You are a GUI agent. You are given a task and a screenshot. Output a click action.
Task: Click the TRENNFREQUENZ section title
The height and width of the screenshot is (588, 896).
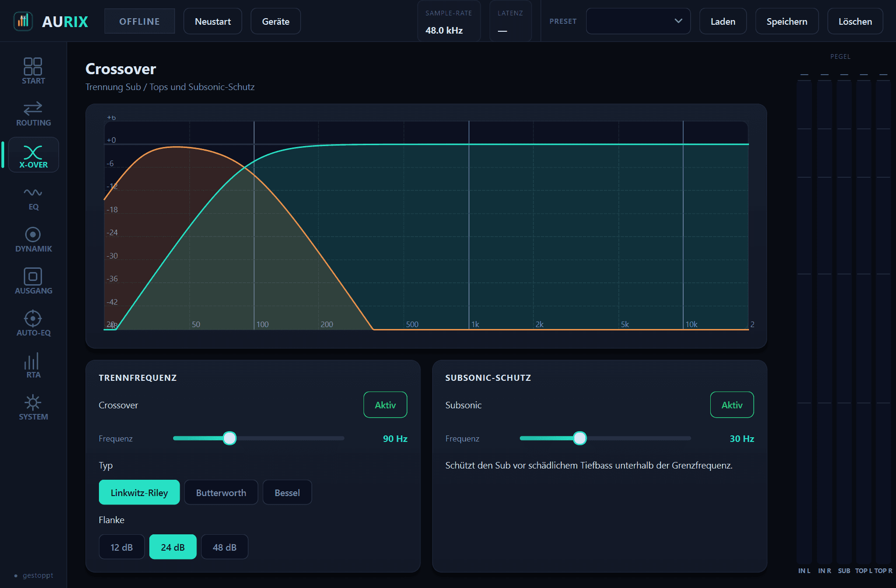(x=138, y=378)
